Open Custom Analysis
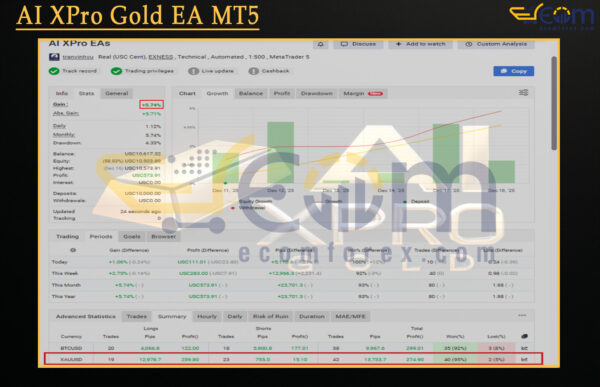600x387 pixels. tap(496, 44)
